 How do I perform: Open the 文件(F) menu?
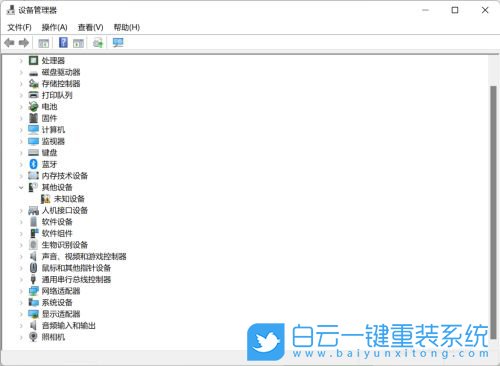point(19,27)
